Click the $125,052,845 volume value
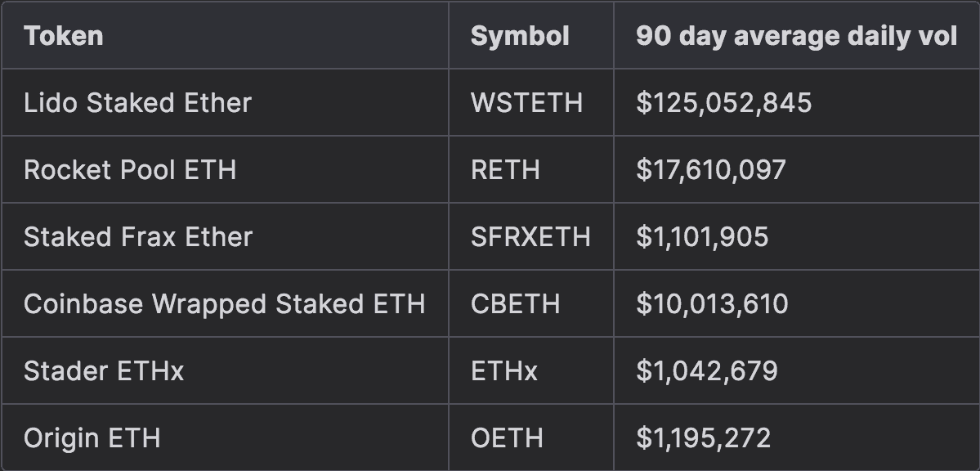The height and width of the screenshot is (471, 980). pyautogui.click(x=723, y=103)
